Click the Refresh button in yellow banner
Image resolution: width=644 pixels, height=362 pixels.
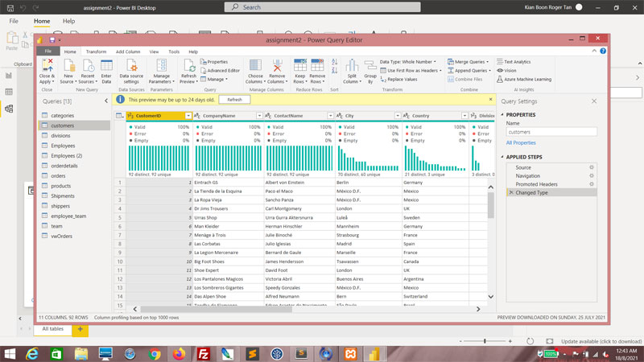click(234, 99)
